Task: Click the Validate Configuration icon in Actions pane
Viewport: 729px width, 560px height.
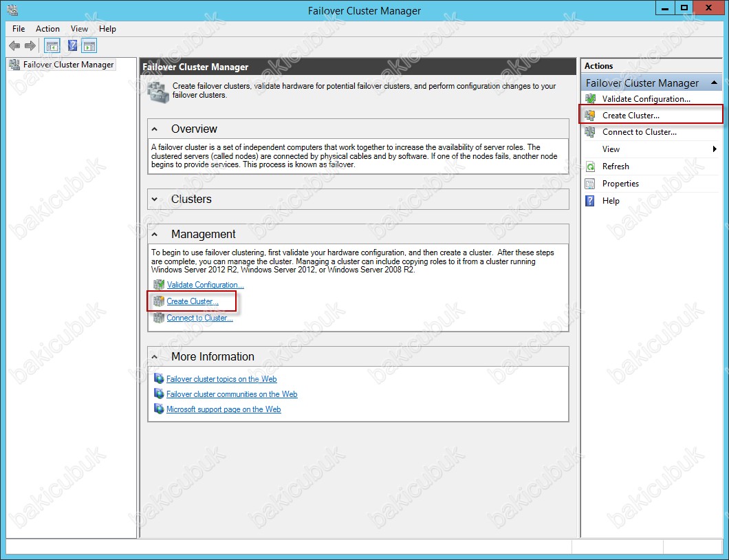Action: [x=591, y=98]
